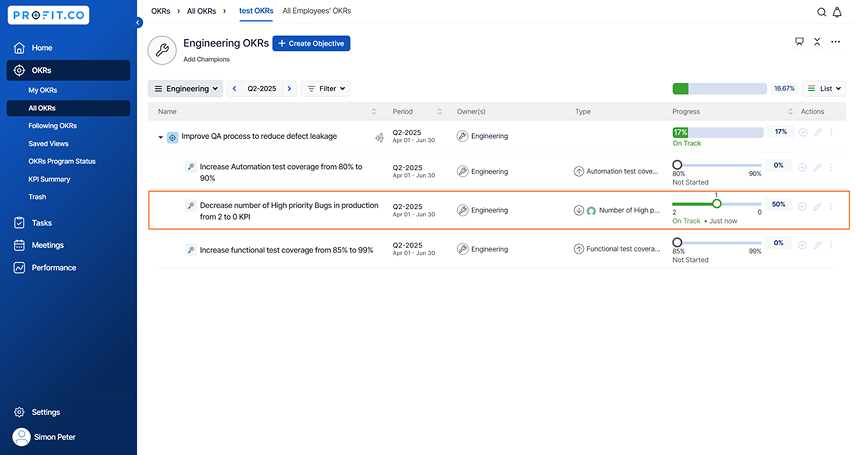
Task: Open the presentation mode icon
Action: tap(799, 42)
